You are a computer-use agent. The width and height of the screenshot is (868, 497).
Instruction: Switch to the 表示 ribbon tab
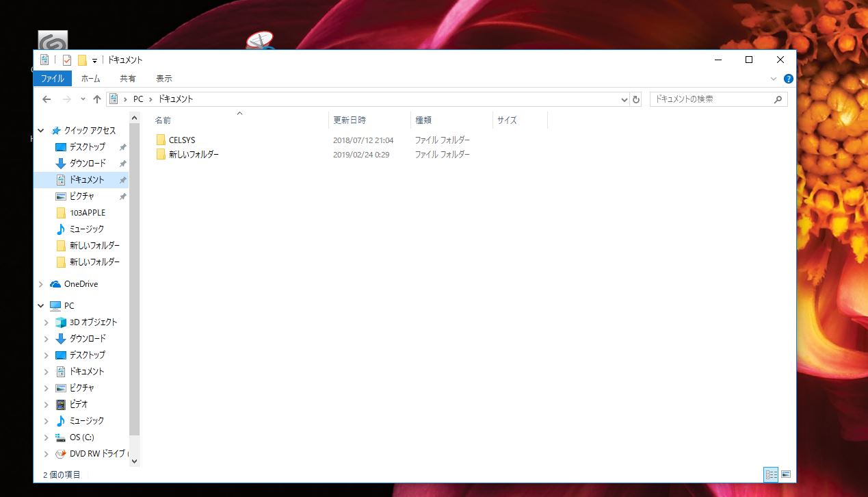(164, 79)
